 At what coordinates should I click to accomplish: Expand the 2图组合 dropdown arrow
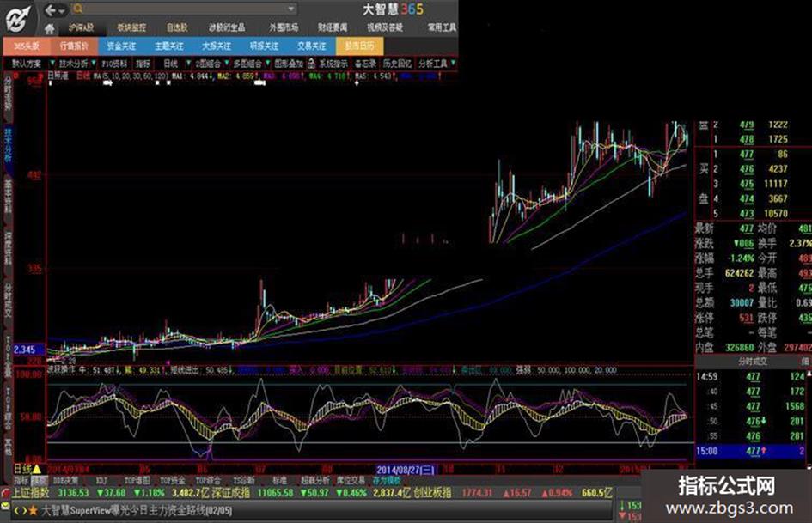pyautogui.click(x=227, y=64)
